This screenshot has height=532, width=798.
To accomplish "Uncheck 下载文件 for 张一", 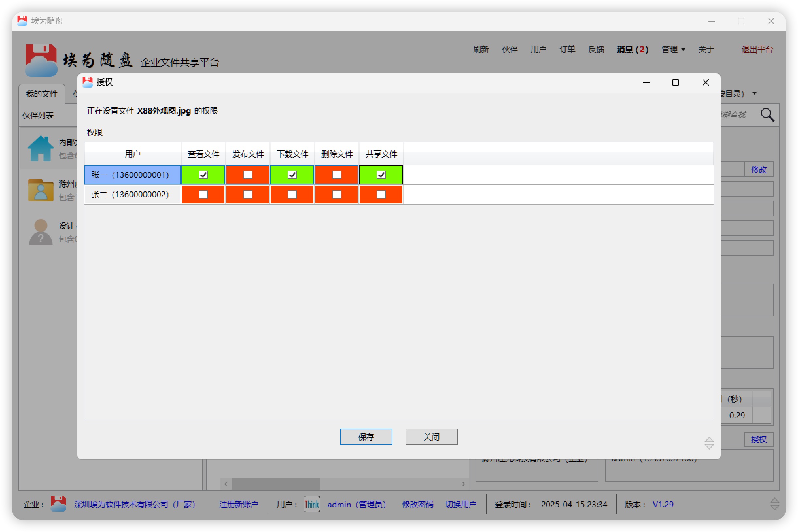I will (292, 175).
